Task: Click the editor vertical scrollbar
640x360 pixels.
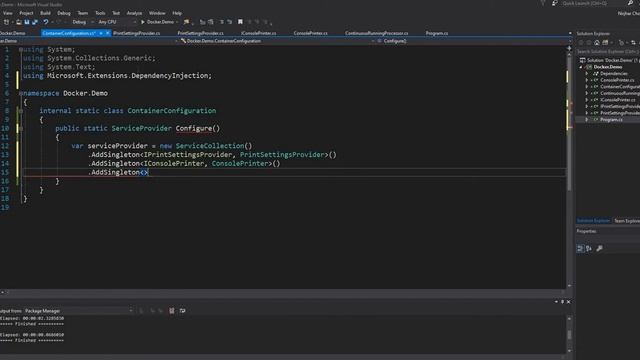Action: coord(569,167)
